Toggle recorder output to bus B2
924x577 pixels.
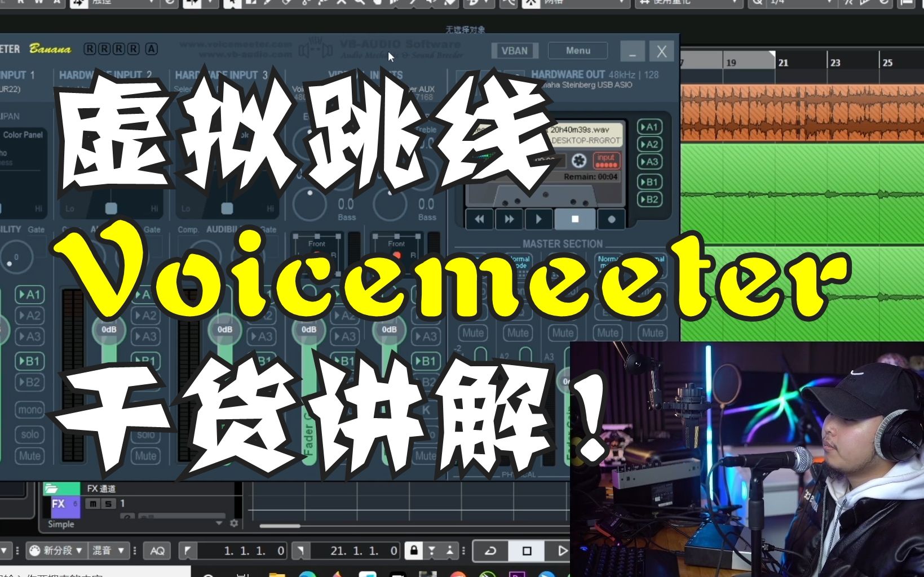[649, 199]
